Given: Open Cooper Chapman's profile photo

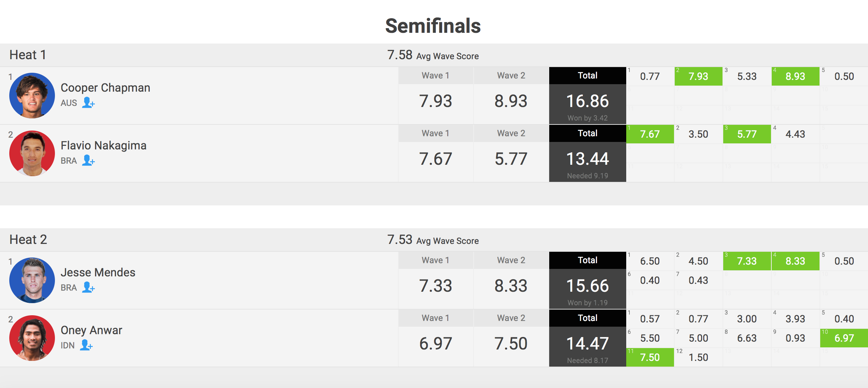Looking at the screenshot, I should click(32, 96).
